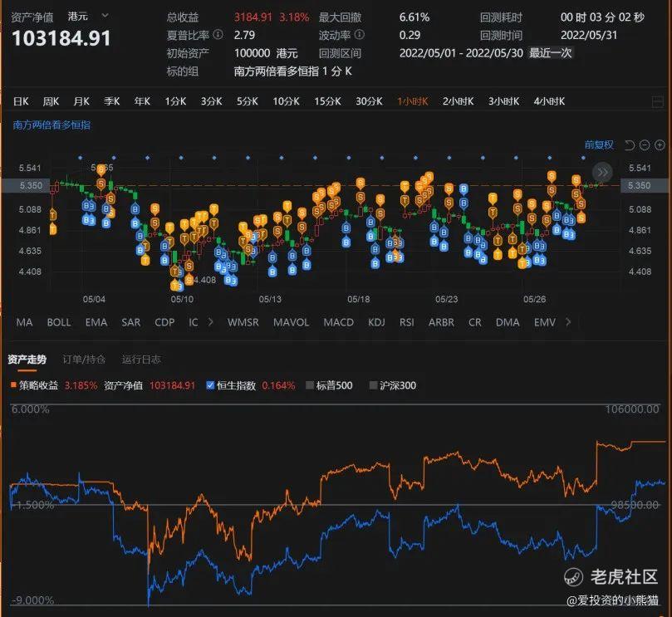Select the SAR indicator
Viewport: 672px width, 617px height.
[x=131, y=322]
